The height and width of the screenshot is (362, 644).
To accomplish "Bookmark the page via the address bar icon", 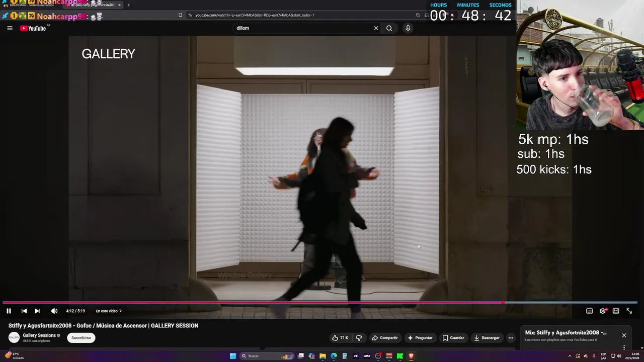I will point(180,15).
